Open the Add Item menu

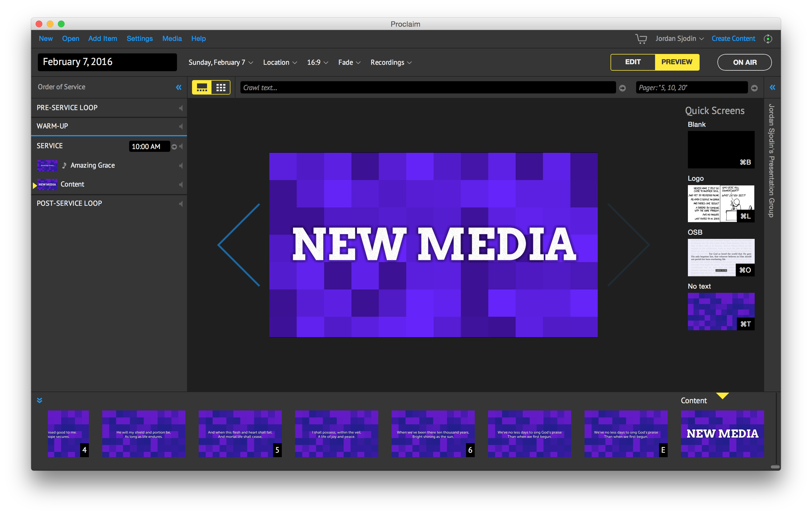click(x=102, y=39)
